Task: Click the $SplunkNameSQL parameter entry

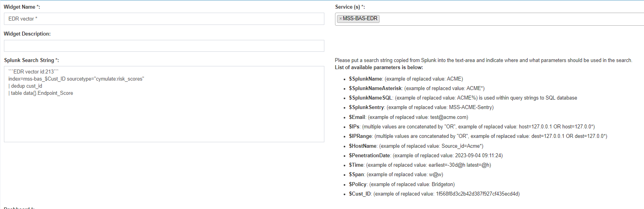Action: point(463,98)
